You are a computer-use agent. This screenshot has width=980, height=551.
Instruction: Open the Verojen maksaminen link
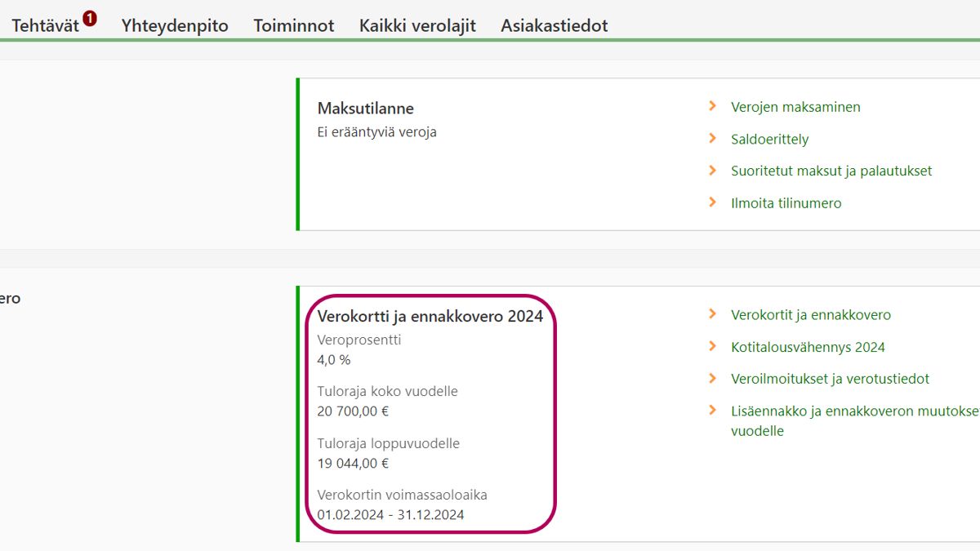coord(795,107)
